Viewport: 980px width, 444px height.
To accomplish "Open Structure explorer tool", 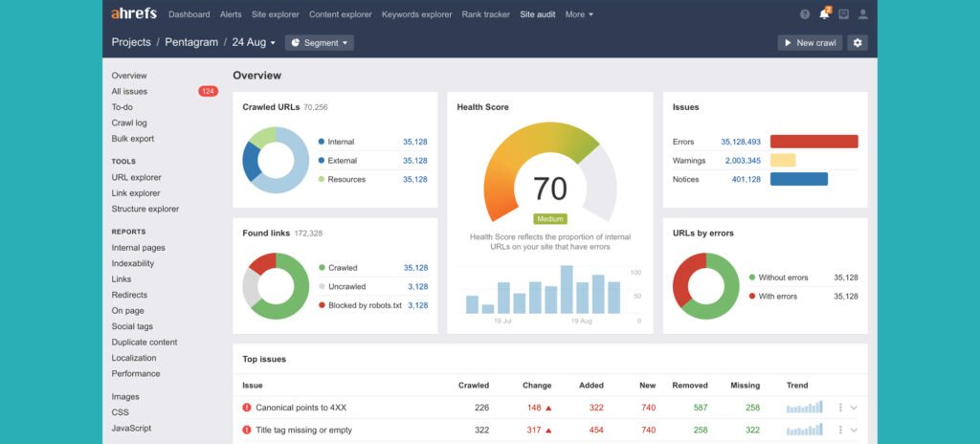I will click(145, 209).
